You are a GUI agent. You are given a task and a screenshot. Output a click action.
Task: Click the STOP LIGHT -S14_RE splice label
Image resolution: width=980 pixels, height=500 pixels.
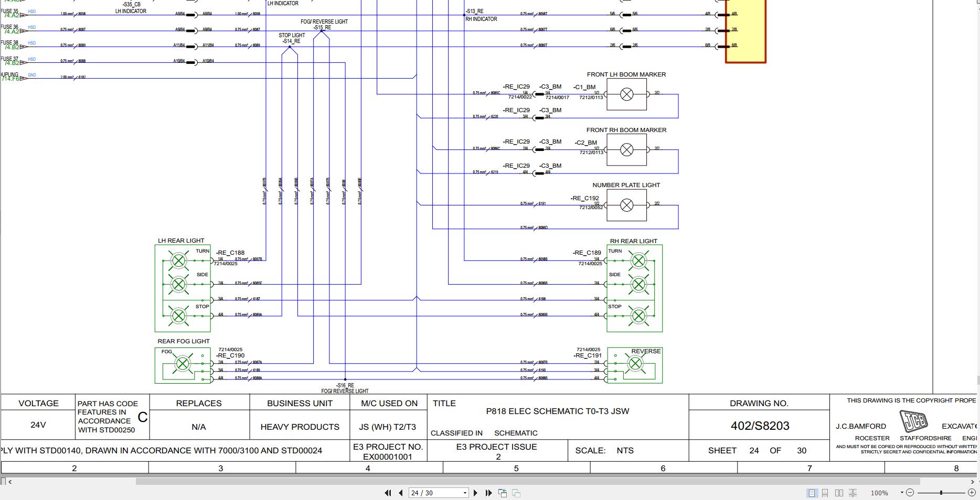(292, 38)
